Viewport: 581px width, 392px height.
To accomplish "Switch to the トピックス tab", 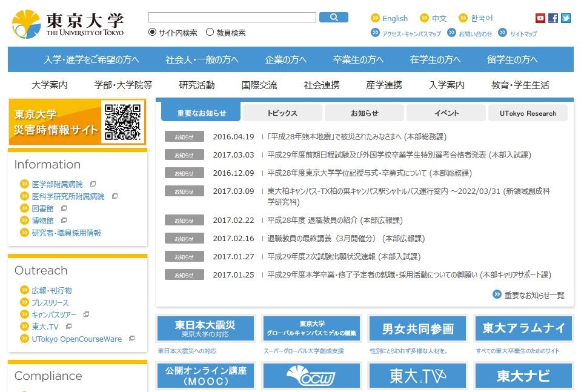I will point(282,113).
